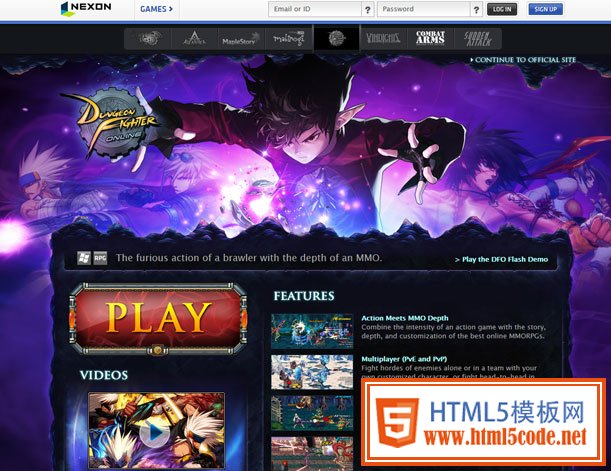Open the Play the DFO Flash Demo link
The height and width of the screenshot is (471, 611).
coord(502,259)
